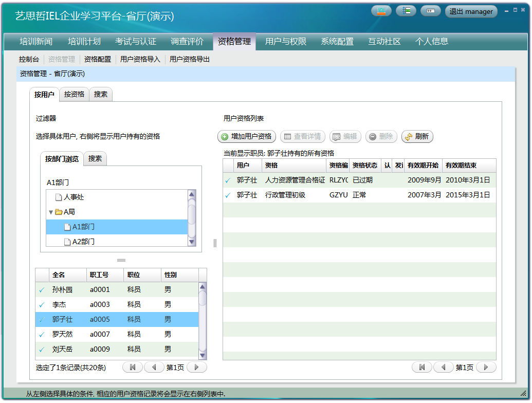Click 增加用户资格 button
This screenshot has width=532, height=403.
pos(247,136)
